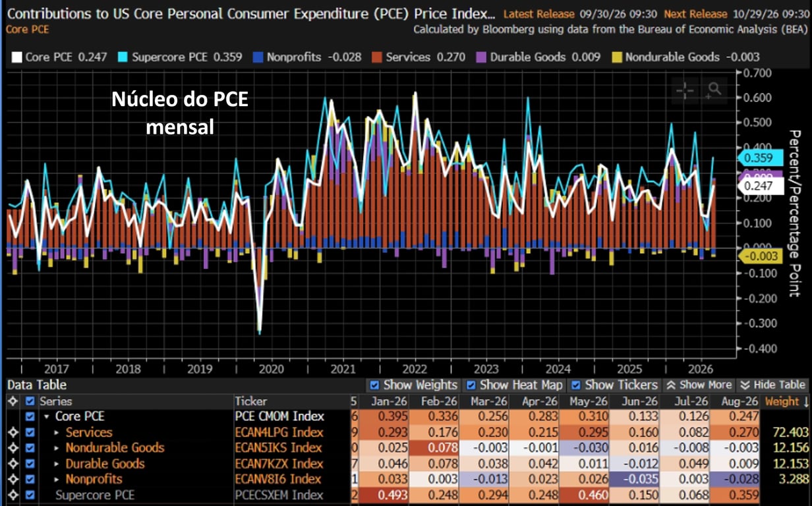The width and height of the screenshot is (812, 506).
Task: Expand the Services tree node
Action: tap(57, 433)
